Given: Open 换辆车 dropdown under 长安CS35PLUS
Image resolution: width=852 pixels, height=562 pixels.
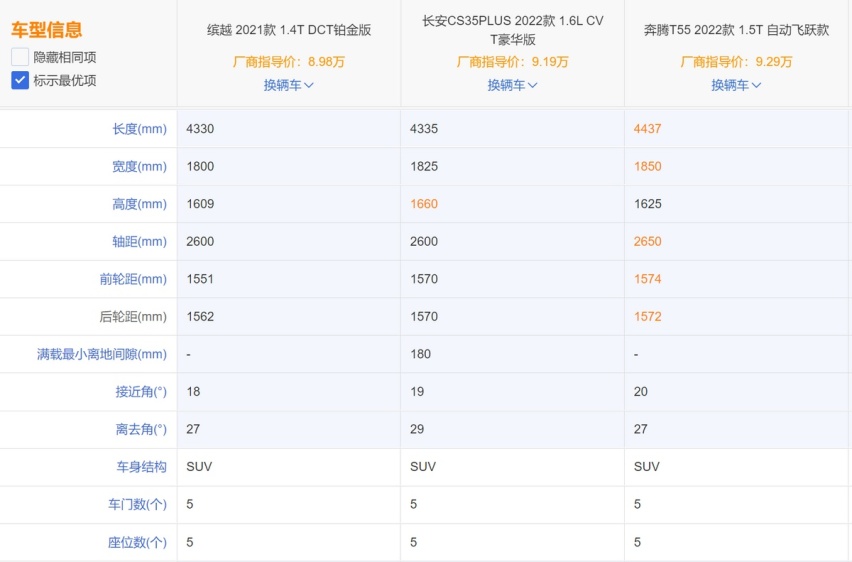Looking at the screenshot, I should (x=512, y=85).
